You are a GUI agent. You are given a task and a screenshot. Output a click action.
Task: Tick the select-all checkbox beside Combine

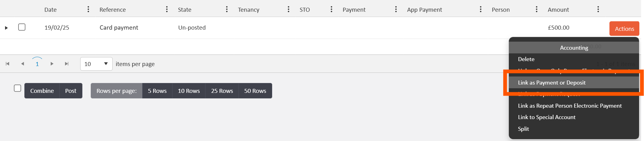[18, 88]
